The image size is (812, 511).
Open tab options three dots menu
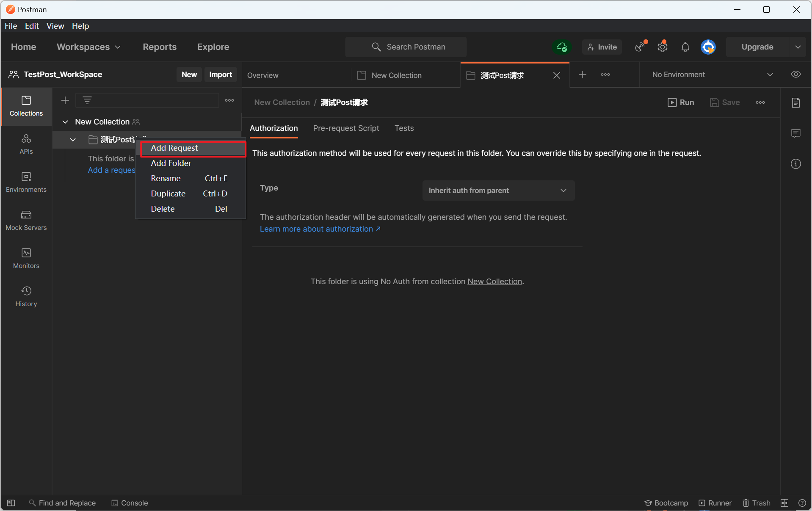coord(605,75)
